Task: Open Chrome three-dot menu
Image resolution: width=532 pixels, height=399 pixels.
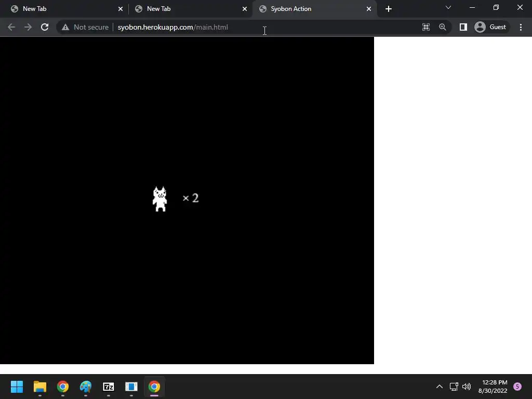Action: click(x=521, y=27)
